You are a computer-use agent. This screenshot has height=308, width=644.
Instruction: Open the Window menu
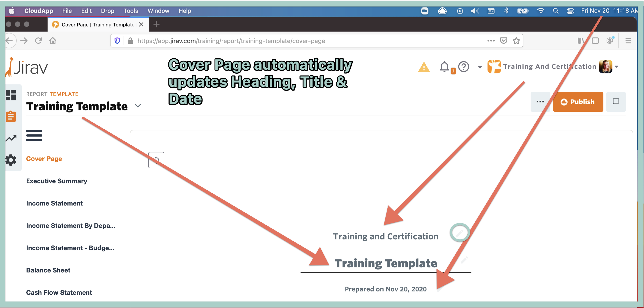coord(158,11)
